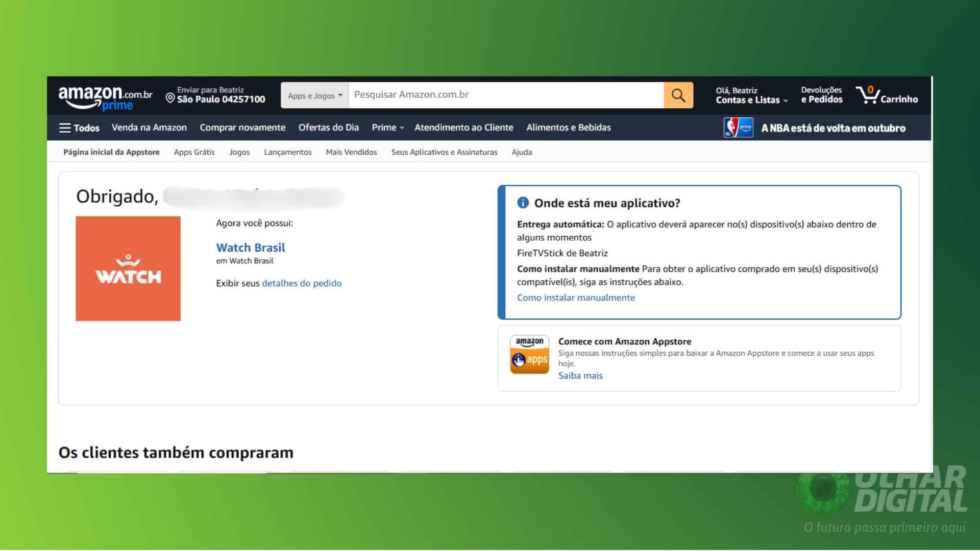This screenshot has height=551, width=980.
Task: Click the FireTVStick de Beatriz device text
Action: [x=562, y=253]
